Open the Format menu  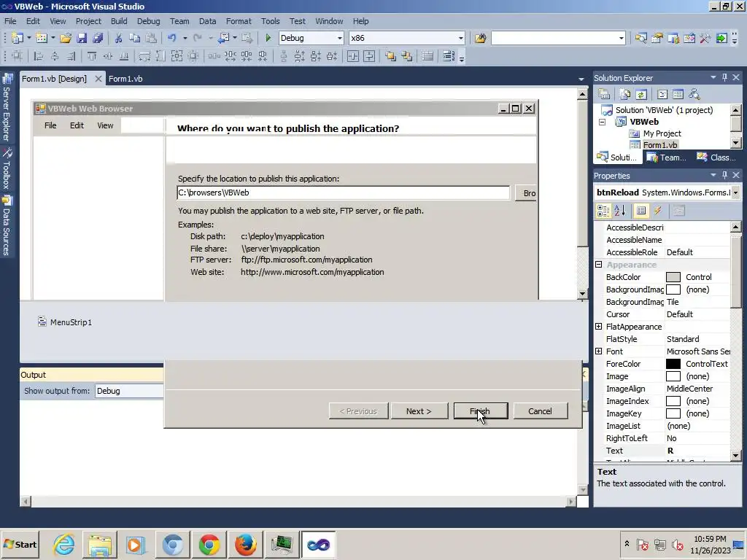pos(239,21)
